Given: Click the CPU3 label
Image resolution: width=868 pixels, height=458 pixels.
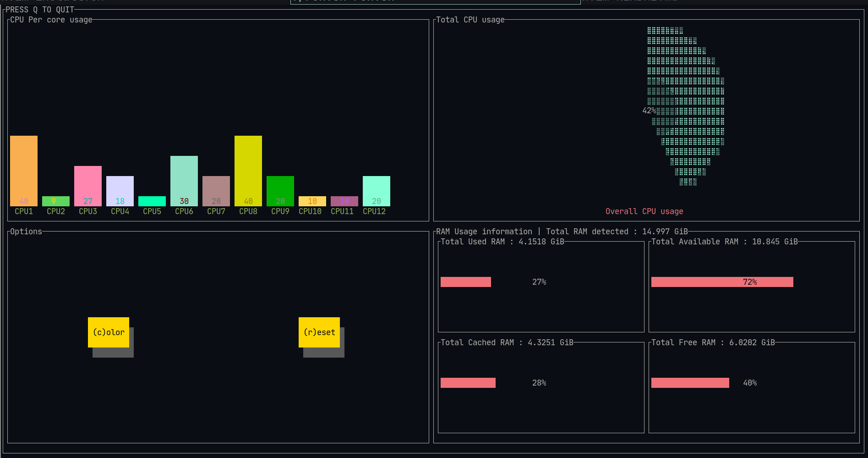Looking at the screenshot, I should coord(88,211).
